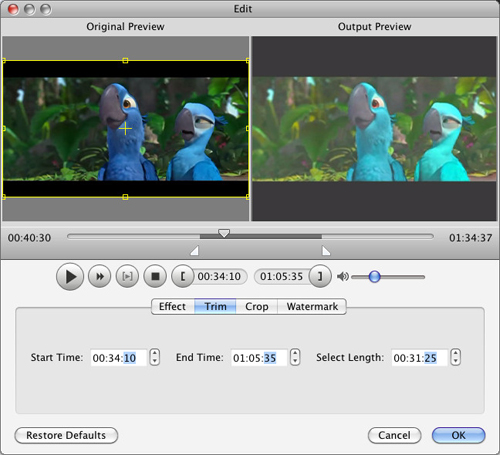Mute audio via the speaker icon

click(x=343, y=277)
